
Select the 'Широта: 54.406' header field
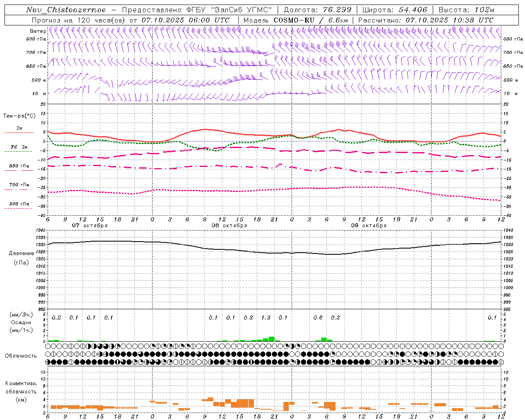coord(395,10)
